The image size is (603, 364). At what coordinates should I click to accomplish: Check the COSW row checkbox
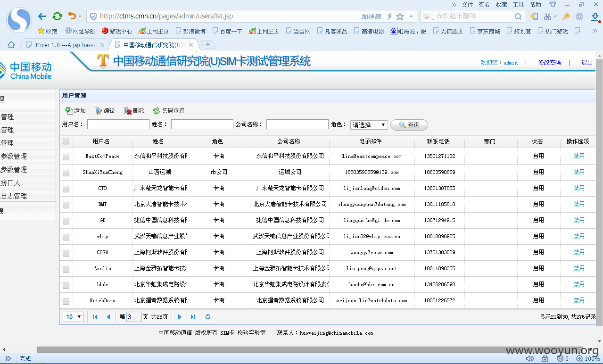pyautogui.click(x=66, y=253)
